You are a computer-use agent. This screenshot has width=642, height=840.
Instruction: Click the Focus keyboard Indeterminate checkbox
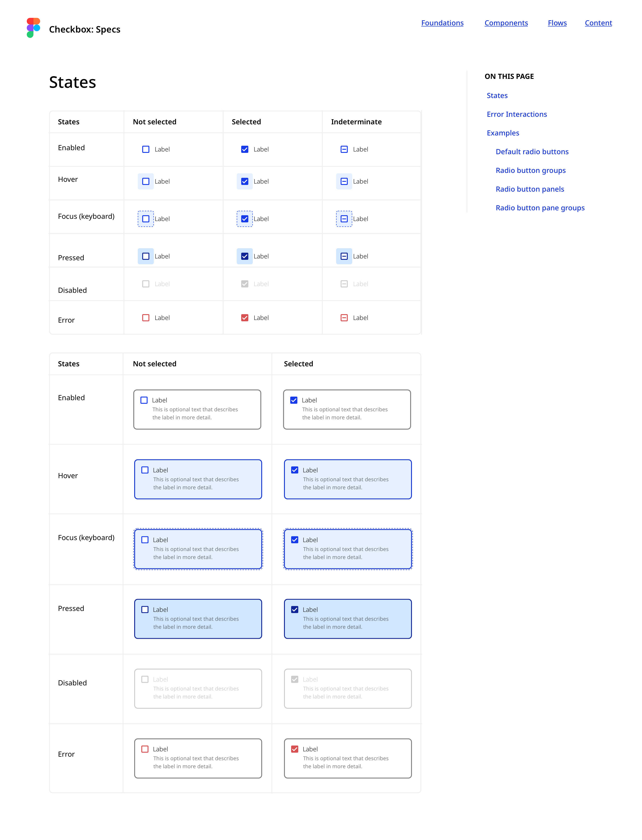[344, 219]
